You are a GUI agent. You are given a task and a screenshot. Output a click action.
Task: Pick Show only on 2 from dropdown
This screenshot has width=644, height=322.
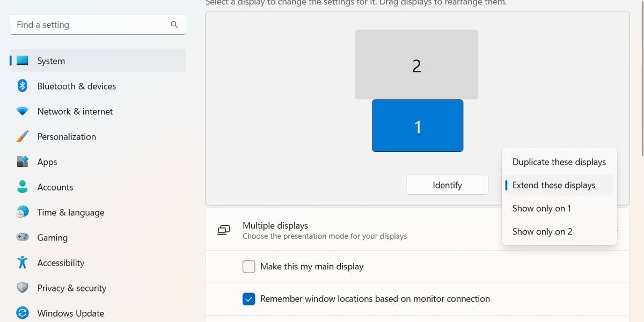point(542,232)
